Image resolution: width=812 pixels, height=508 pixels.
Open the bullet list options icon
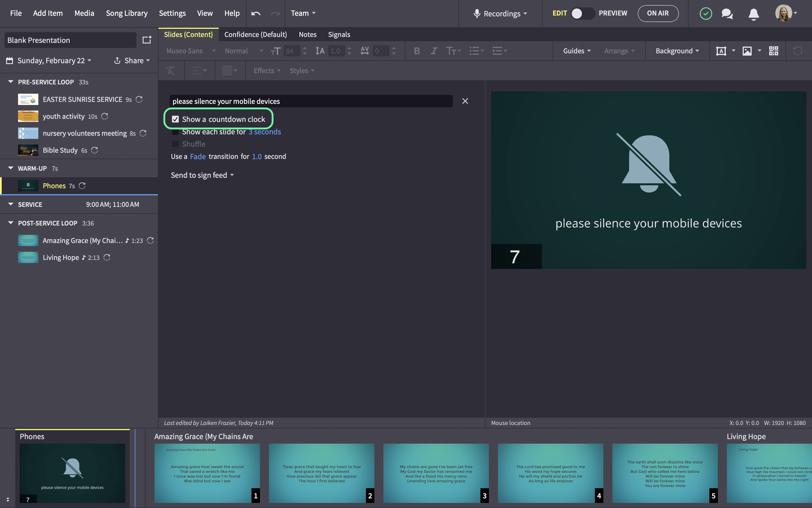pos(476,51)
